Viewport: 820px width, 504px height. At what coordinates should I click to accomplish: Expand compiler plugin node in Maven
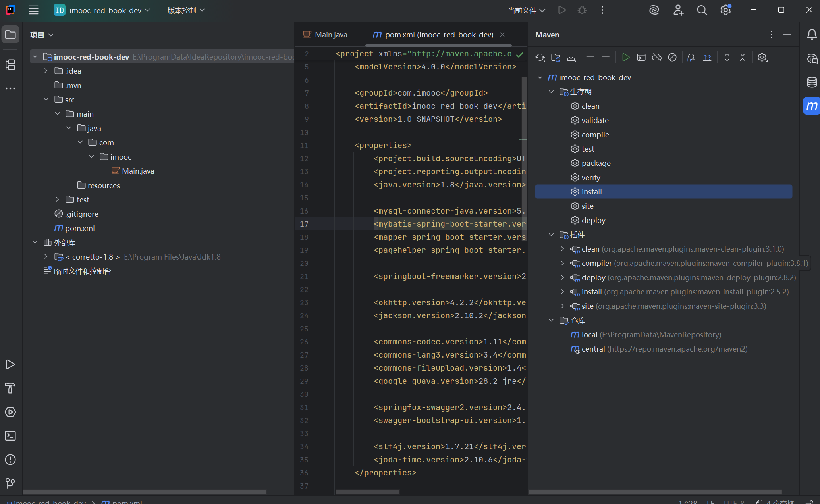[562, 263]
